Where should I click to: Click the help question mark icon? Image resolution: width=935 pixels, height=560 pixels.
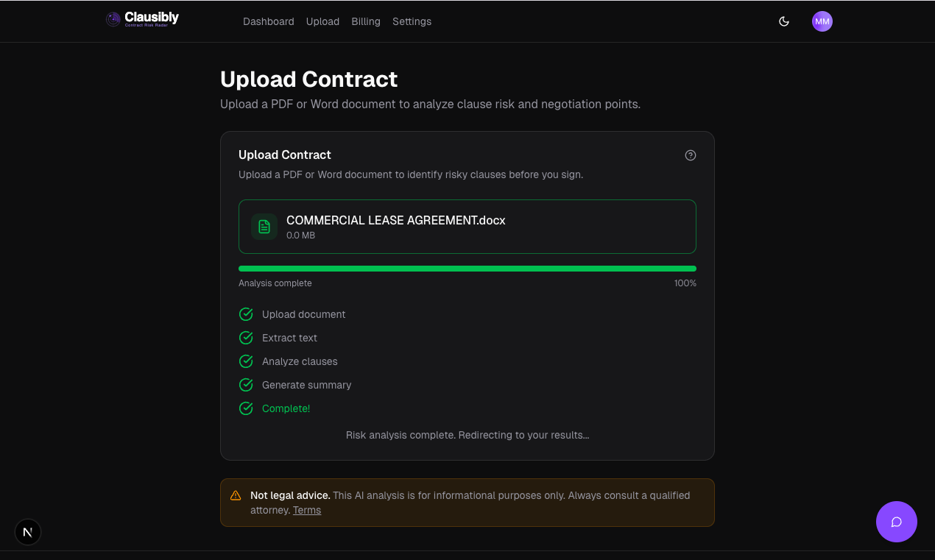tap(690, 155)
